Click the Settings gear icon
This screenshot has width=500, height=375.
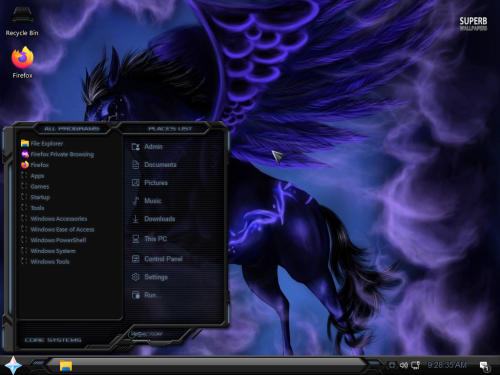click(136, 277)
